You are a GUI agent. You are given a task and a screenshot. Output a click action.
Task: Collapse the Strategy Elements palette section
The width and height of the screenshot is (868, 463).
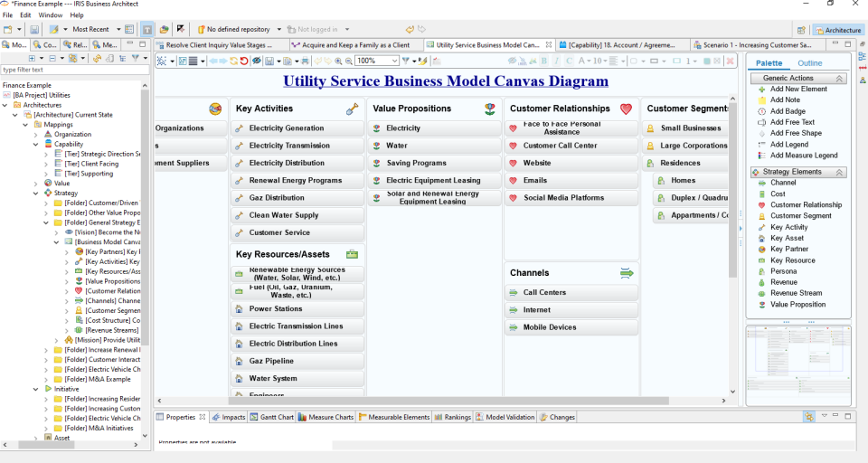point(839,172)
